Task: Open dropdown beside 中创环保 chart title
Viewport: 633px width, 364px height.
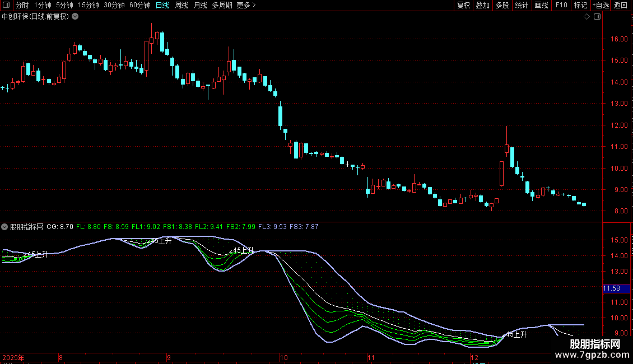Action: 75,17
